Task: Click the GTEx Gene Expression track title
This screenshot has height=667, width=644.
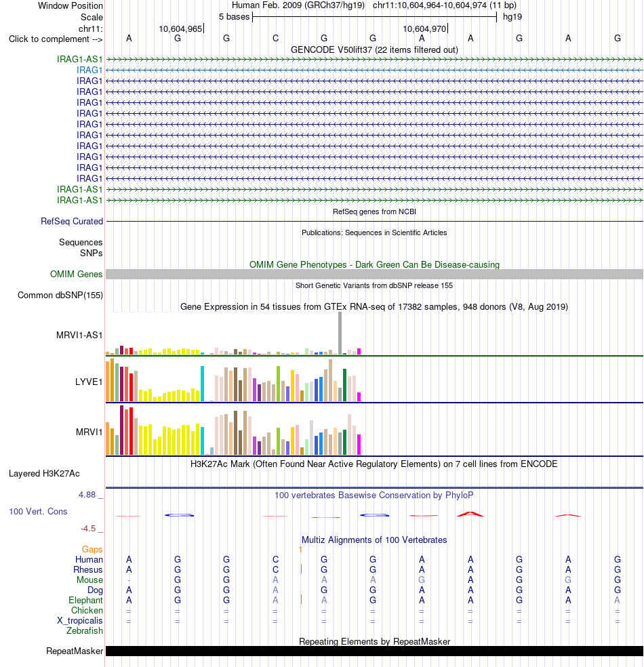Action: point(374,306)
